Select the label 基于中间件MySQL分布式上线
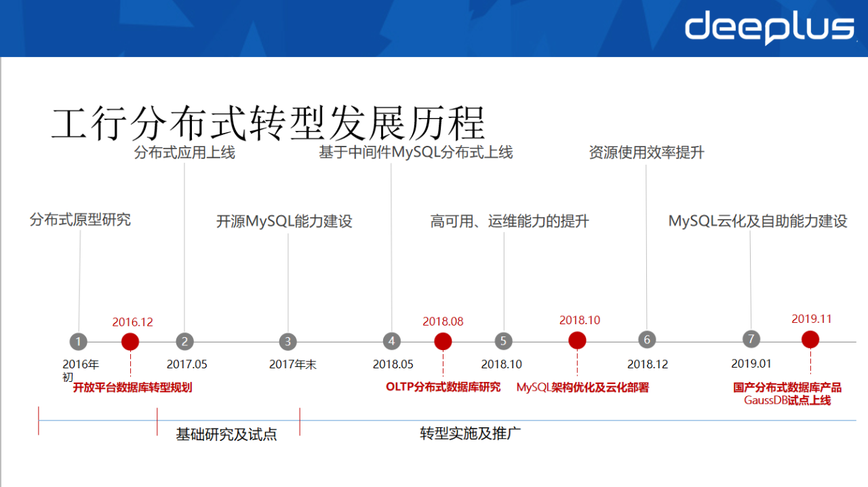This screenshot has height=487, width=868. [416, 152]
